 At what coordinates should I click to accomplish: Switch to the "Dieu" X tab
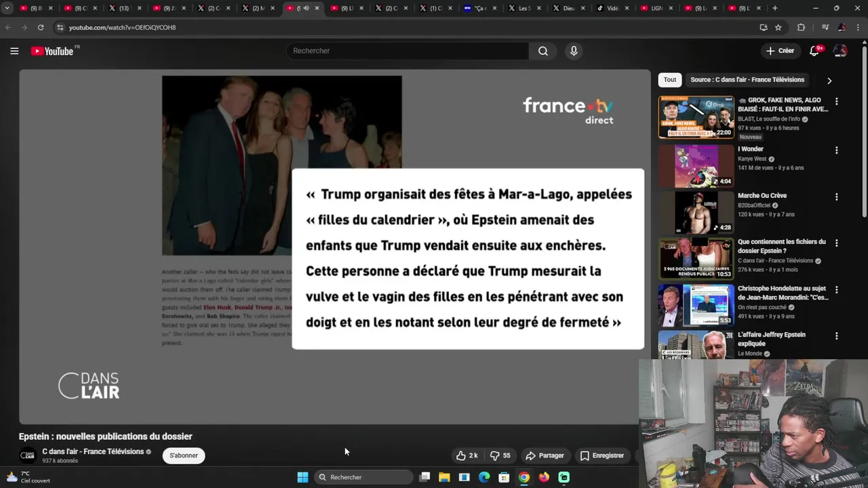(568, 8)
